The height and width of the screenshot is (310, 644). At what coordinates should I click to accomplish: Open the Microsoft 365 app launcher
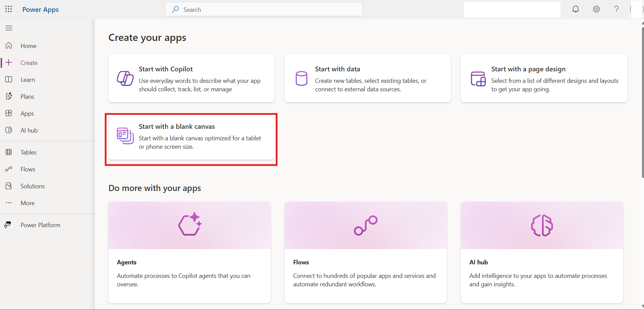(x=9, y=9)
